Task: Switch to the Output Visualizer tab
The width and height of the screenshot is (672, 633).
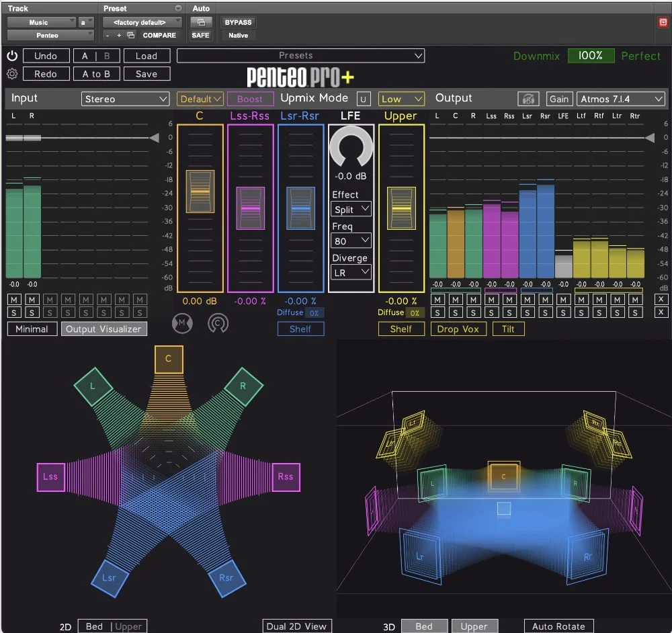Action: click(103, 329)
